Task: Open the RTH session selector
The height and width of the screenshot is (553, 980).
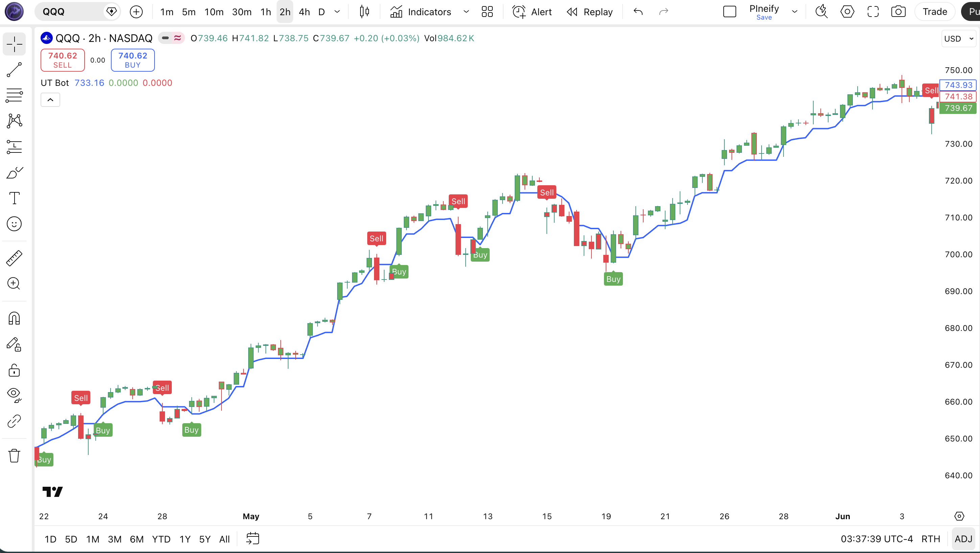Action: 931,539
